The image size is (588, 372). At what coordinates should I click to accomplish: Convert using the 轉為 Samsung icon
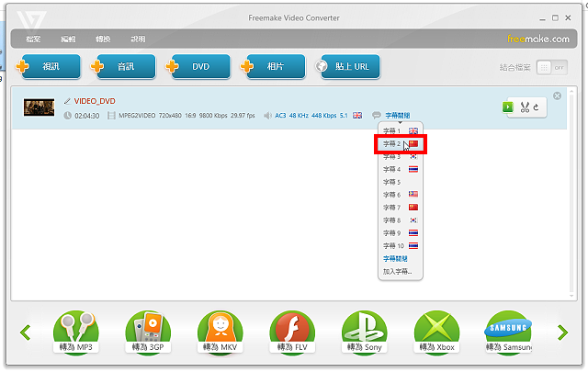click(508, 333)
